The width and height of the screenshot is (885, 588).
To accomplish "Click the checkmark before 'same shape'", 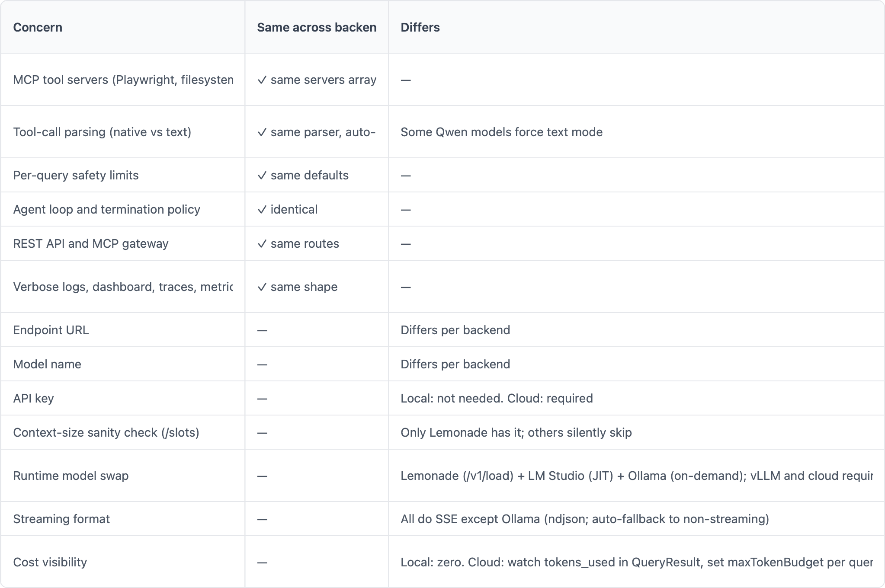I will pyautogui.click(x=262, y=287).
